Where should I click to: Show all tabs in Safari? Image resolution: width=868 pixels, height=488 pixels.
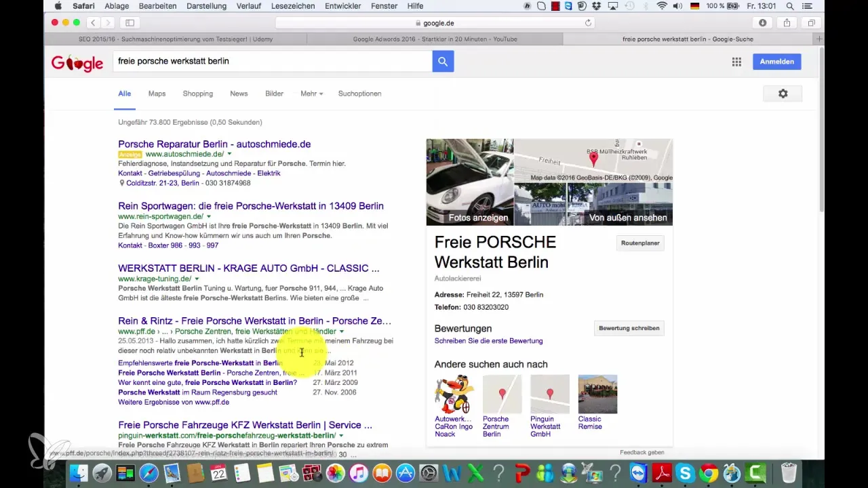coord(811,22)
